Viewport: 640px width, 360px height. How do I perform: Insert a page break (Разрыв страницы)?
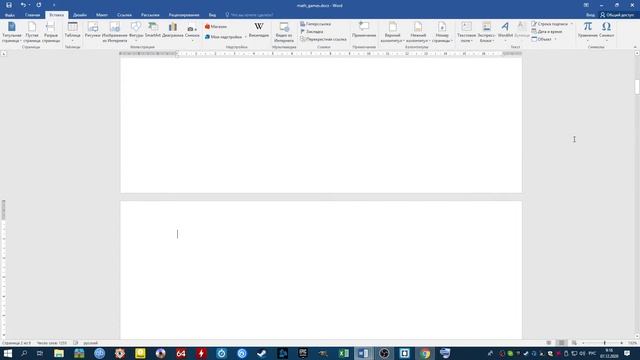coord(51,32)
